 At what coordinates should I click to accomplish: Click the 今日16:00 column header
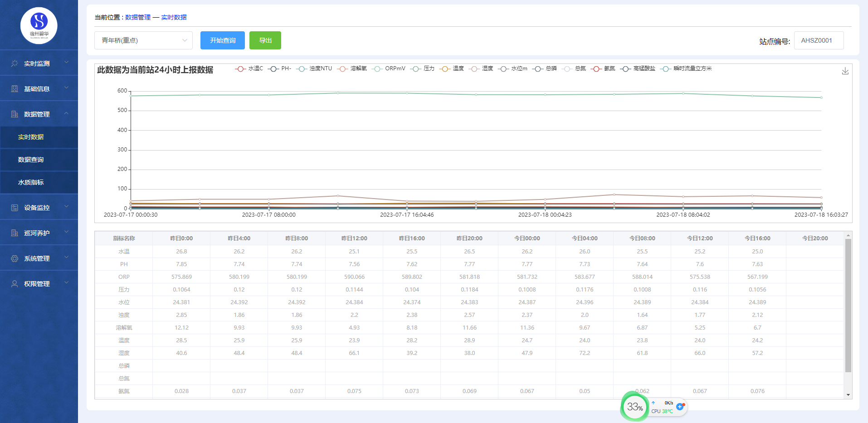click(x=757, y=238)
